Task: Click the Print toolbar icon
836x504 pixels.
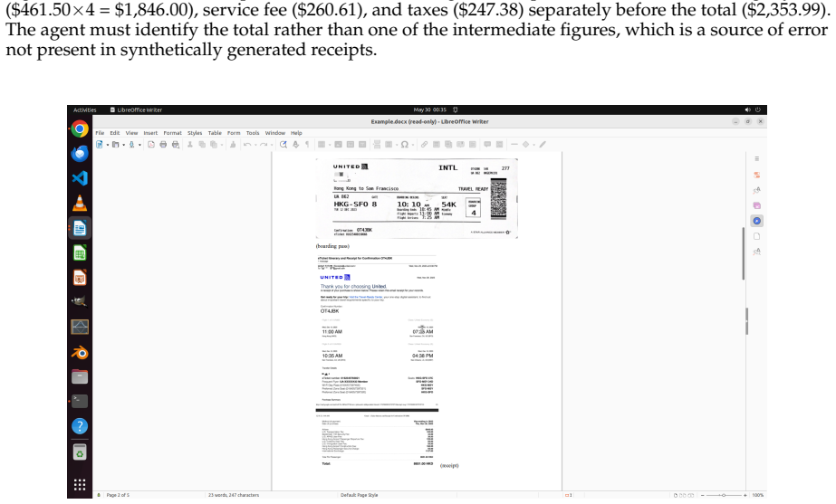Action: click(163, 145)
